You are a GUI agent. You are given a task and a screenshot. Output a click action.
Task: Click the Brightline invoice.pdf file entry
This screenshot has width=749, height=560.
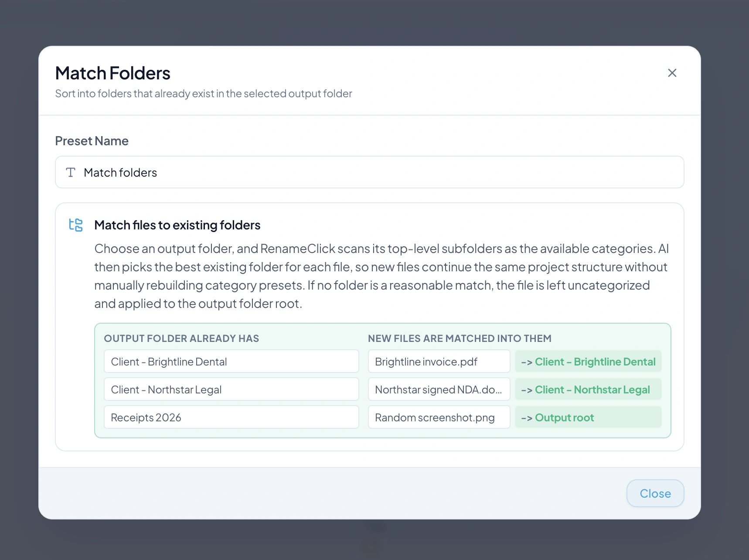(x=439, y=362)
